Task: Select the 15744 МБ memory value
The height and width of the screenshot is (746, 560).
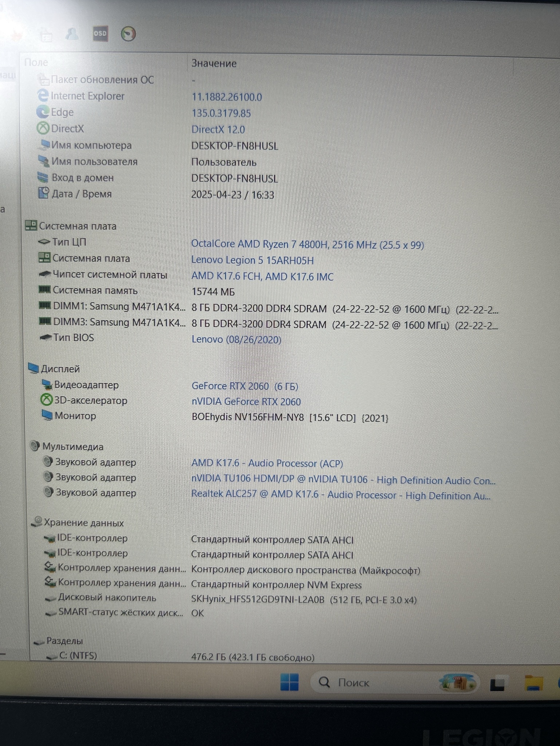Action: (213, 292)
